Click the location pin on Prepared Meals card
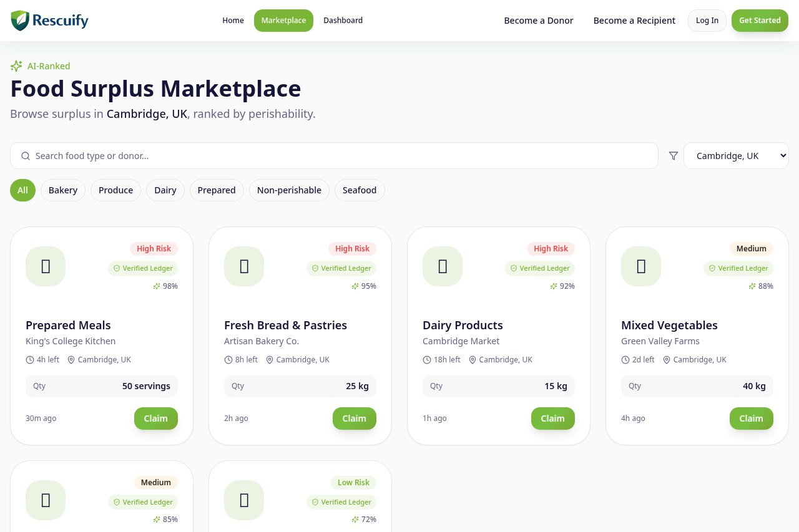 71,360
